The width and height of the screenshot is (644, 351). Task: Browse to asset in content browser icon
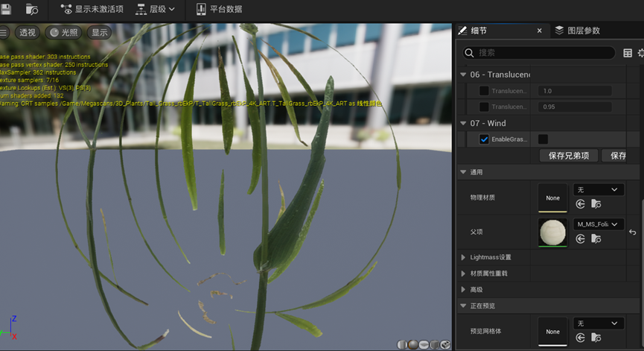click(x=31, y=9)
